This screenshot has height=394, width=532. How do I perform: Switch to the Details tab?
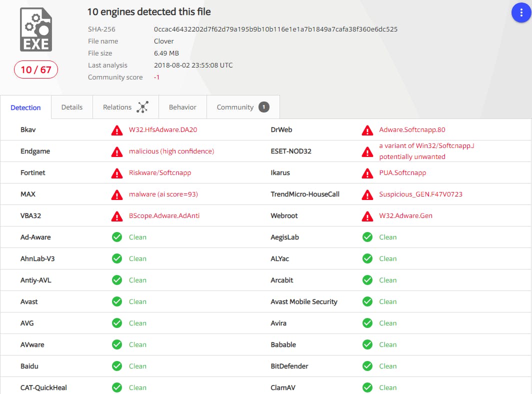(72, 107)
